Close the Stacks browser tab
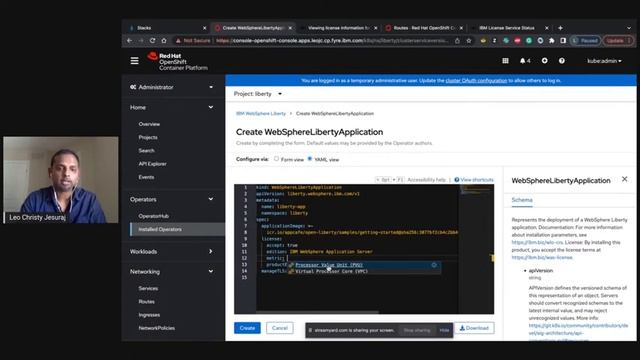640x360 pixels. [204, 28]
